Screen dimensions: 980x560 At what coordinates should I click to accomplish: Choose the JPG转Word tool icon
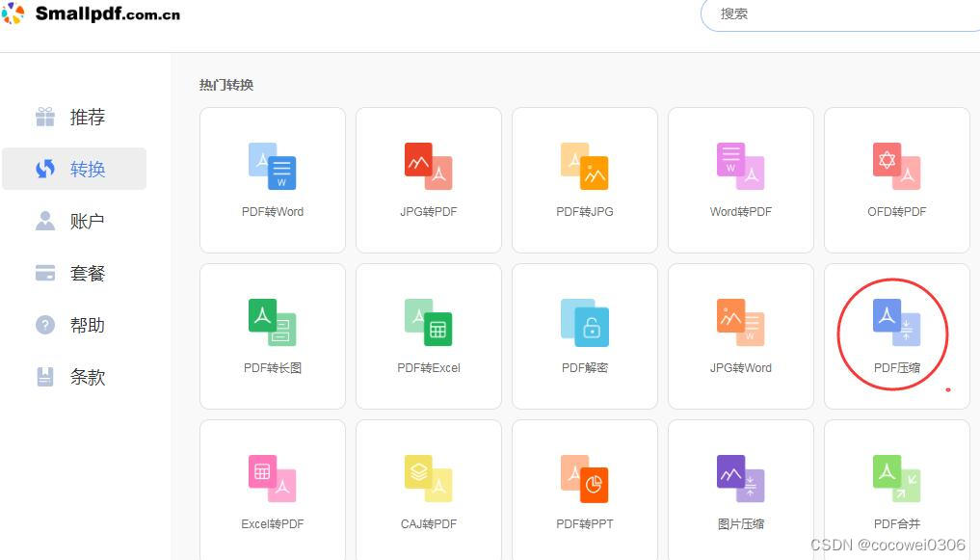coord(741,323)
